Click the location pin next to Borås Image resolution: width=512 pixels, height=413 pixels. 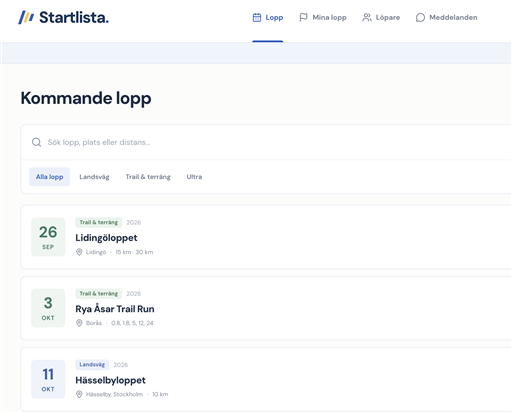click(79, 323)
